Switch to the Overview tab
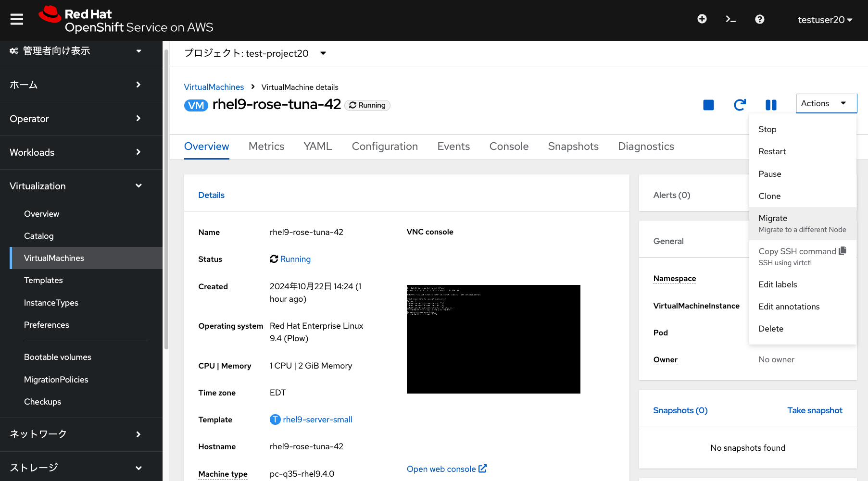The height and width of the screenshot is (481, 868). pyautogui.click(x=207, y=147)
